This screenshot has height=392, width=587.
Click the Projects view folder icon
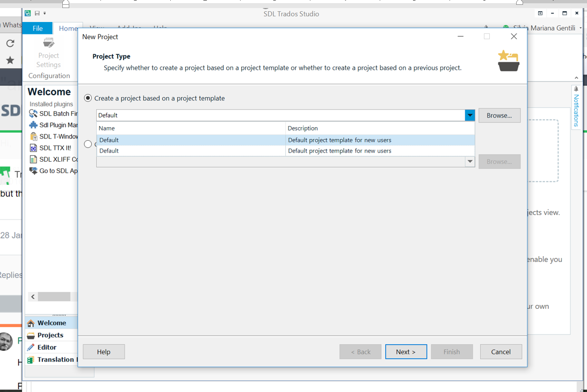coord(31,336)
